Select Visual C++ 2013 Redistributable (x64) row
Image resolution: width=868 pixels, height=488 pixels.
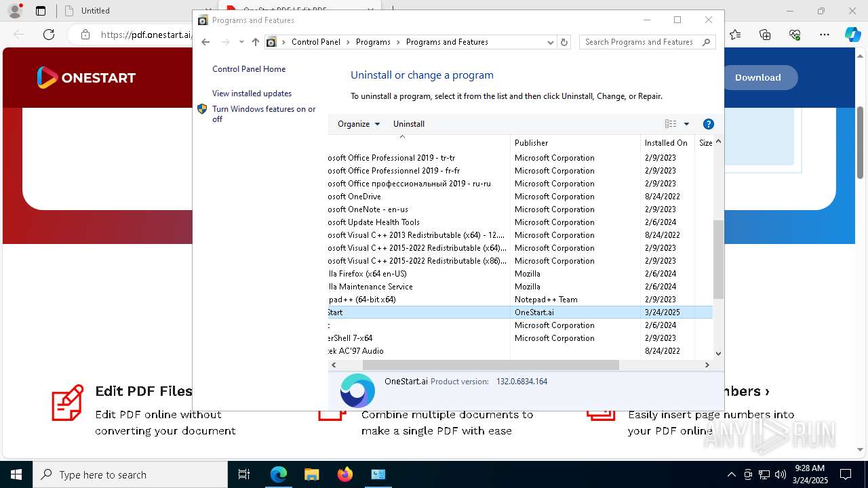(x=520, y=235)
